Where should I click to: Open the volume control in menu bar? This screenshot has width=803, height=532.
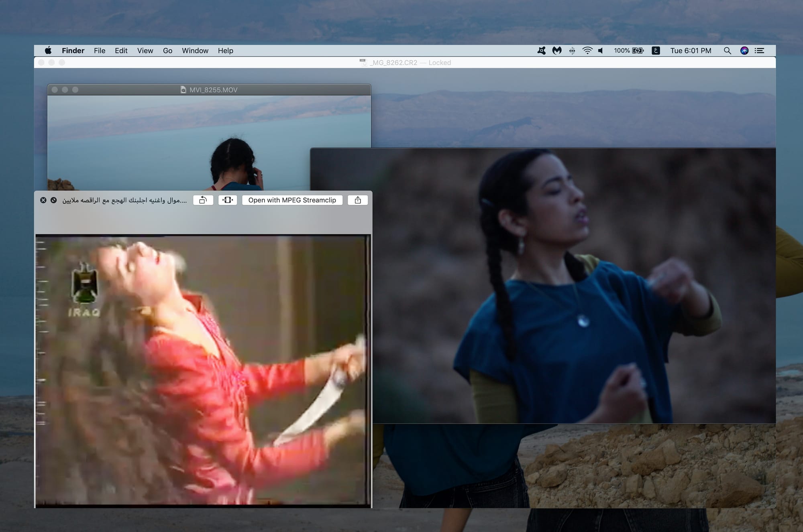point(601,51)
